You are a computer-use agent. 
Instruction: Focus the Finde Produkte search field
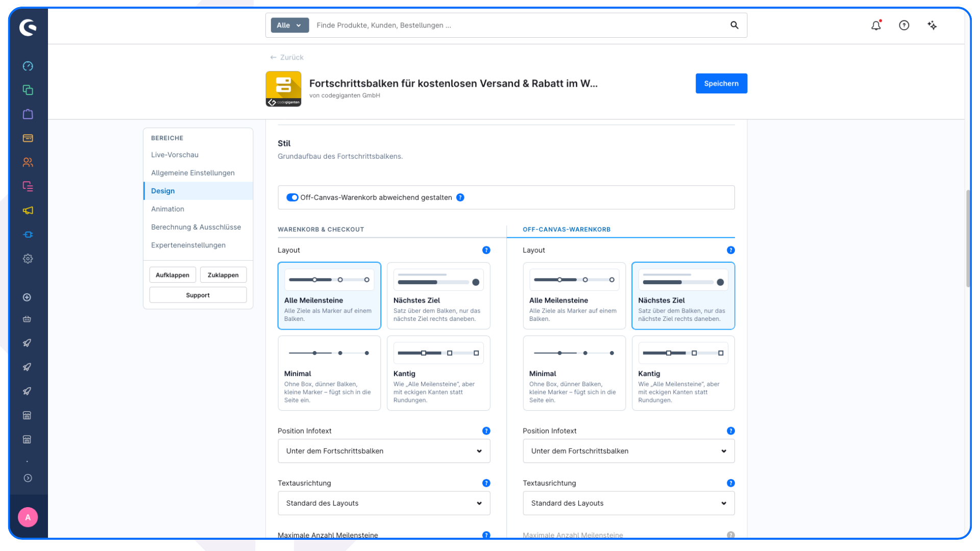point(518,25)
